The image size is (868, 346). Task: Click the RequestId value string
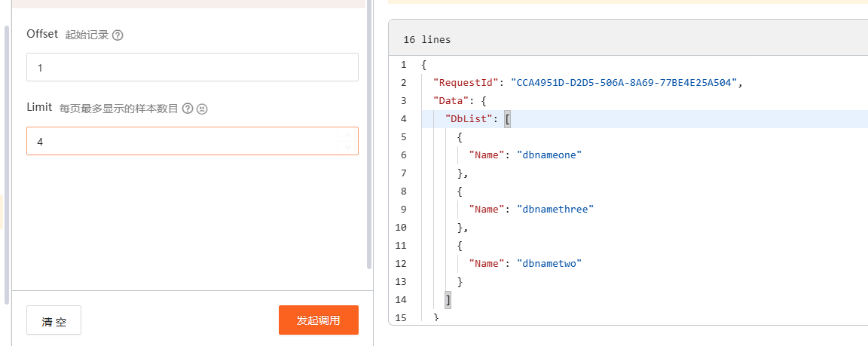[x=624, y=82]
